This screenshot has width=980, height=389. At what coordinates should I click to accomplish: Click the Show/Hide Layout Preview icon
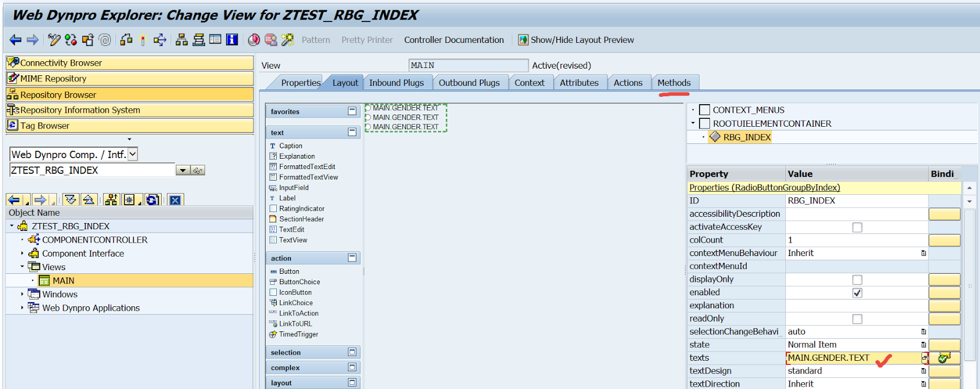[523, 40]
